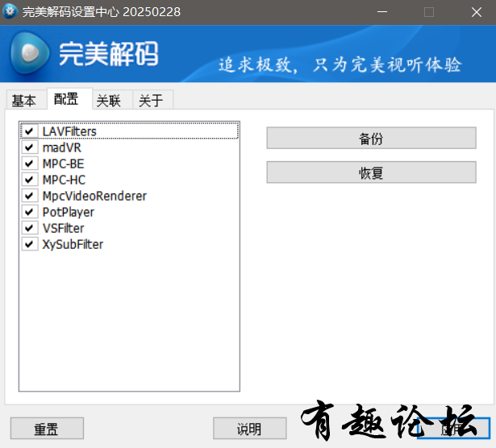
Task: Open the 说明 help button
Action: pyautogui.click(x=249, y=429)
